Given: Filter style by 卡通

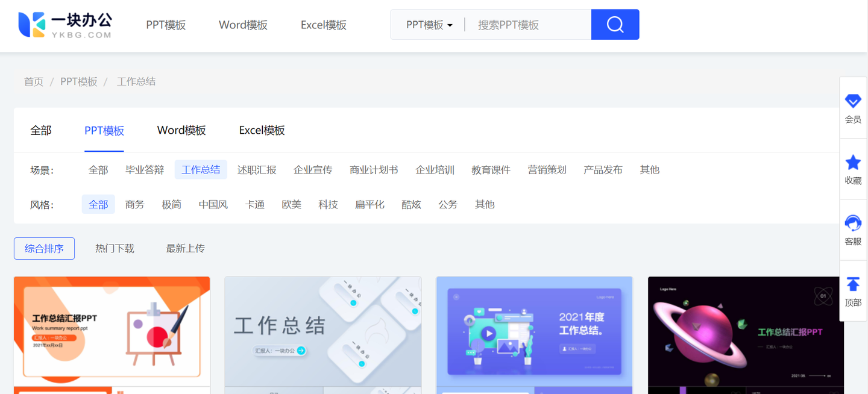Looking at the screenshot, I should click(x=255, y=204).
